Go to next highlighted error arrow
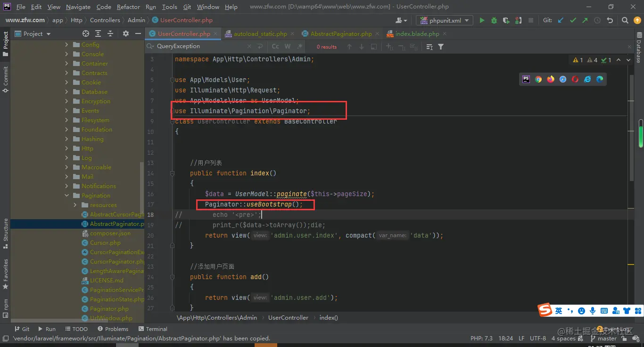The width and height of the screenshot is (644, 347). [x=629, y=60]
